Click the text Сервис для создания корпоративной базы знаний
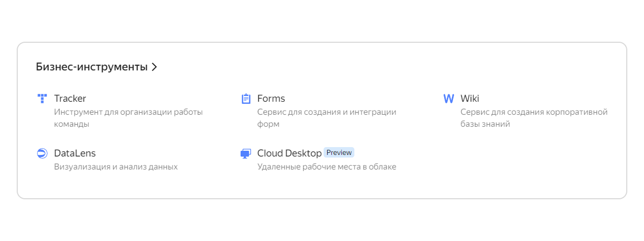644x241 pixels. click(534, 118)
